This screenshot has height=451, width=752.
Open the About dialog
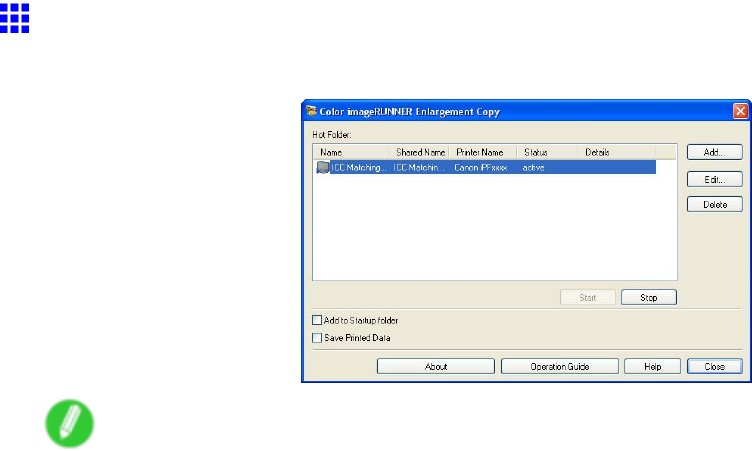click(x=435, y=367)
